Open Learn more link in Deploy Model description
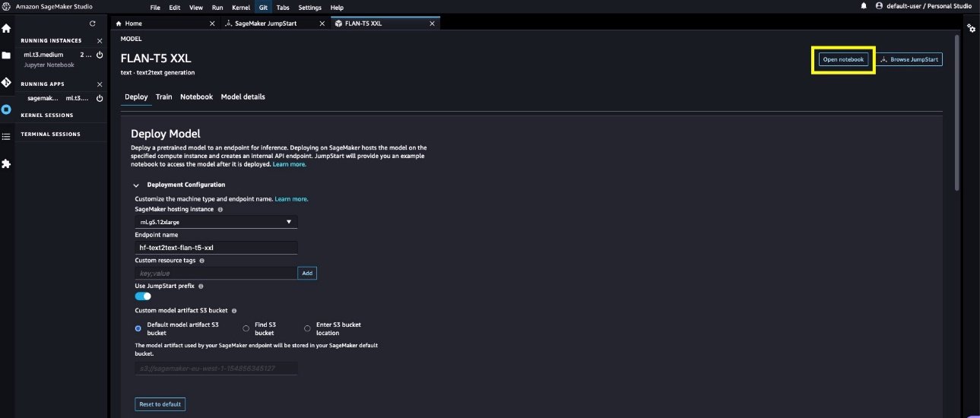The image size is (980, 418). tap(290, 164)
